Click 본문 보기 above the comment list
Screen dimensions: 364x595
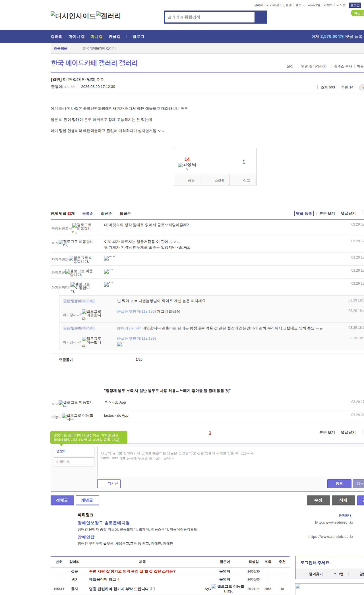click(x=327, y=213)
